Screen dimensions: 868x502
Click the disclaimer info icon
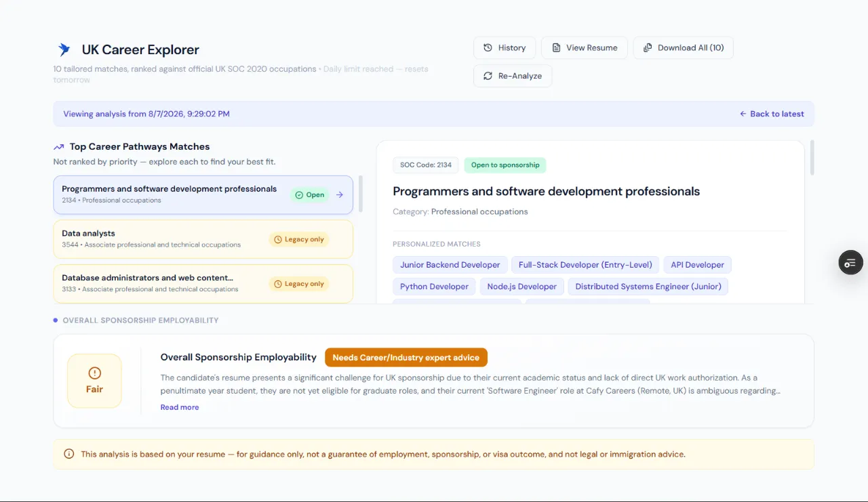(x=68, y=454)
